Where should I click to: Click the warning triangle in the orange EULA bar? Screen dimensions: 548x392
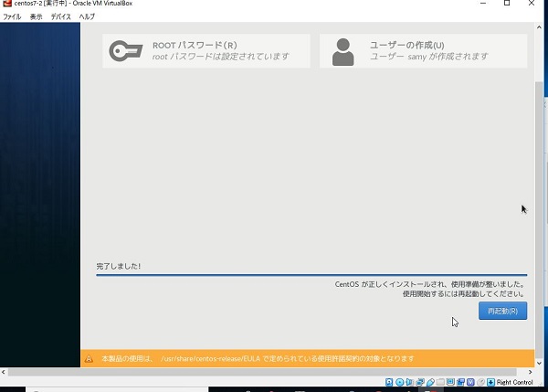[x=89, y=359]
